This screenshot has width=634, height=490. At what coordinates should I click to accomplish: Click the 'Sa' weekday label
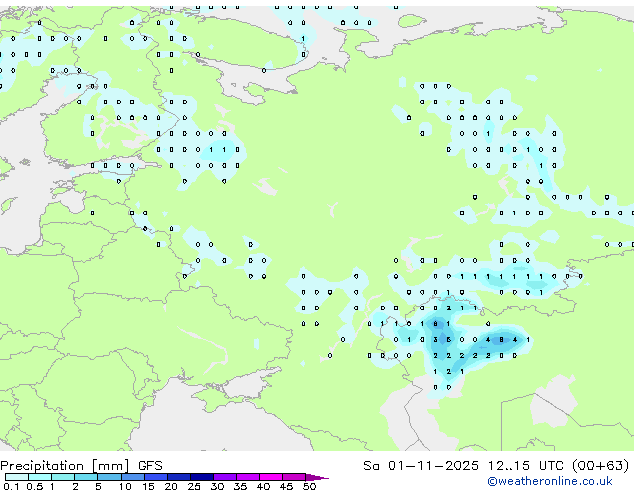[371, 466]
